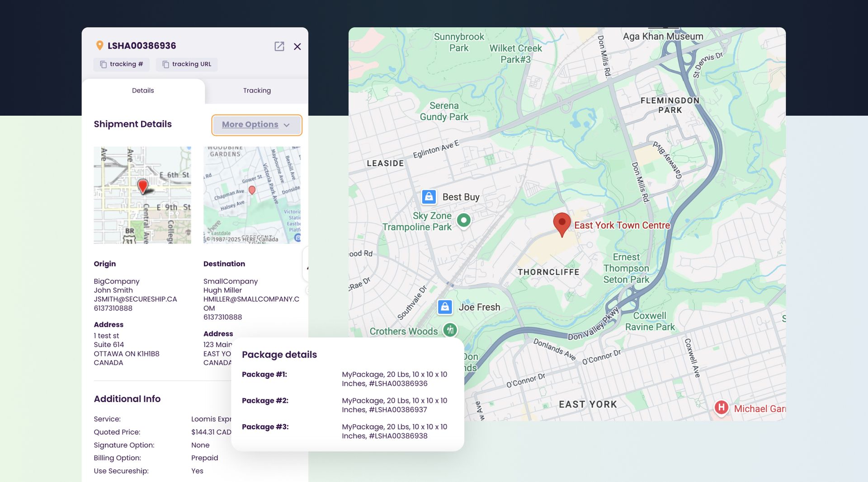Click the copy icon on the tracking URL chip

165,64
